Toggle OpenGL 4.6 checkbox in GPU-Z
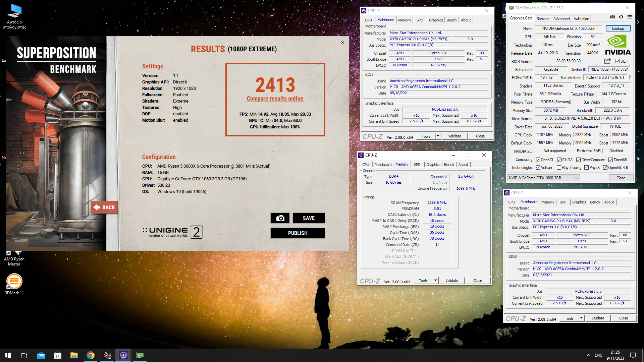644x362 pixels. point(605,168)
